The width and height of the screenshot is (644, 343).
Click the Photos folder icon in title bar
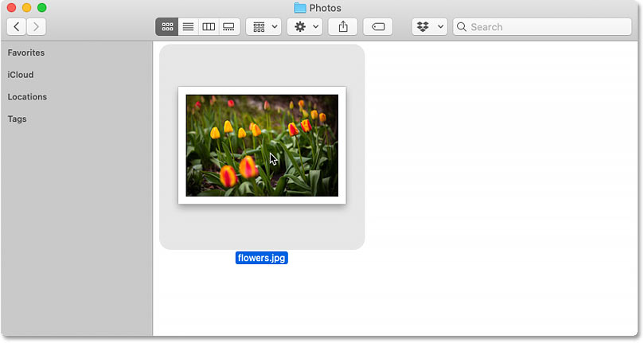tap(300, 8)
